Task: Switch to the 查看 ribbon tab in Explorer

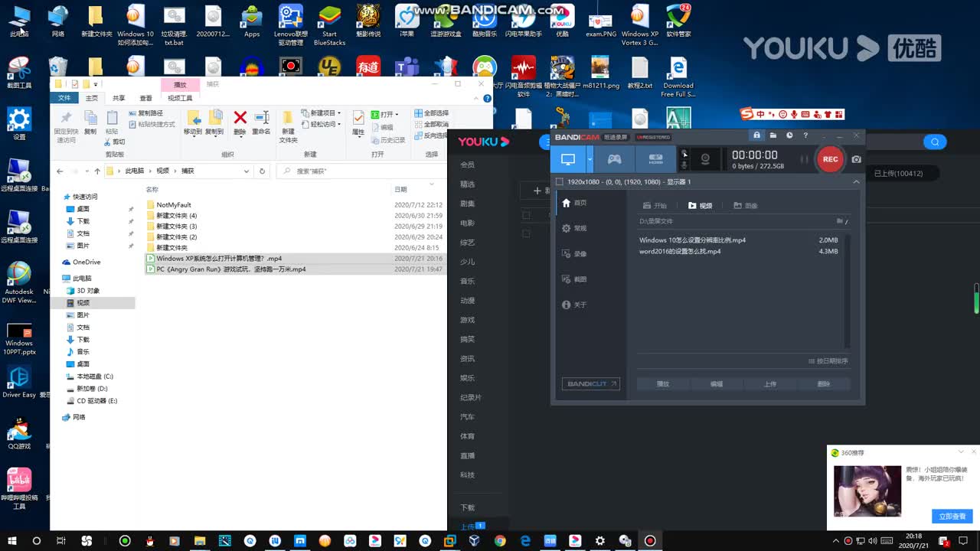Action: point(145,98)
